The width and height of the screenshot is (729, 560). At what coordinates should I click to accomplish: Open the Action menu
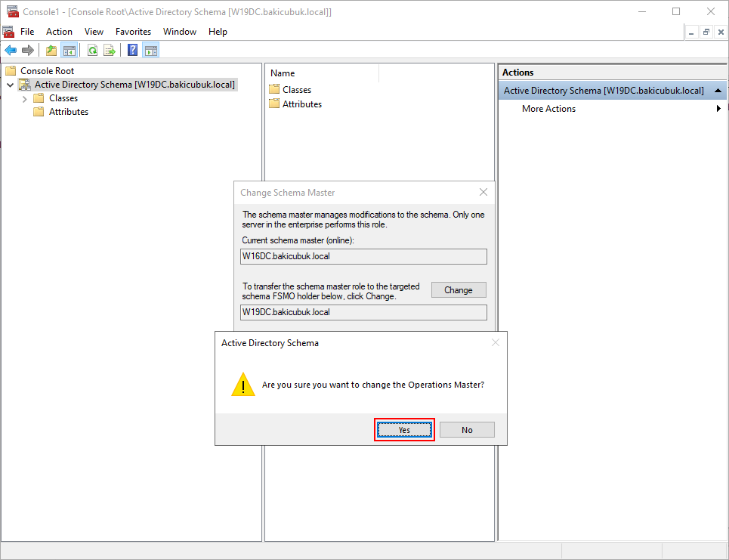click(59, 32)
